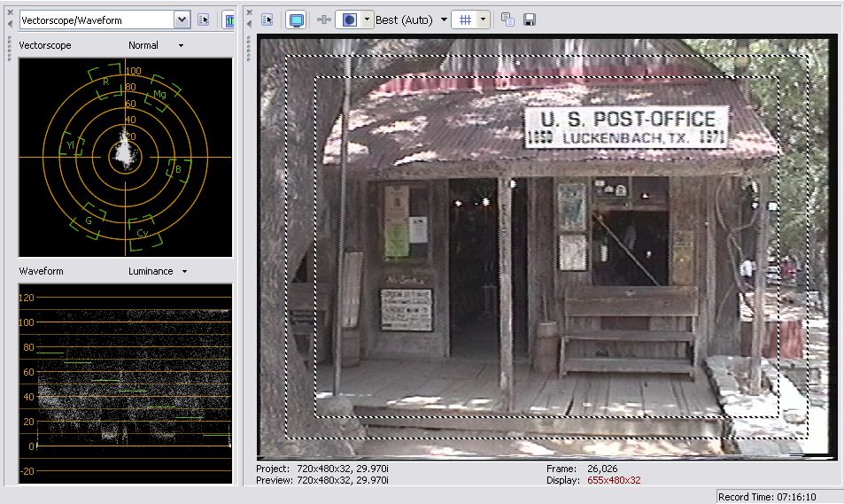
Task: Click the Vectorscope label
Action: pos(45,46)
